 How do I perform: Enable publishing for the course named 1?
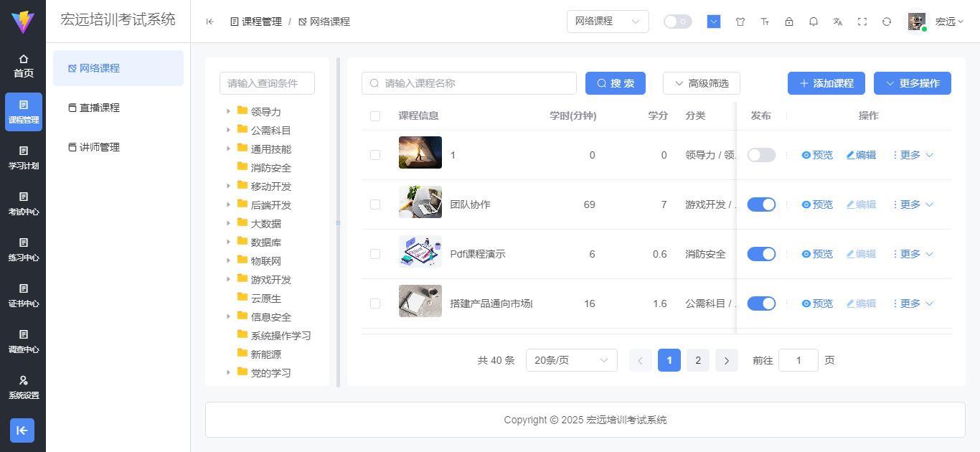click(x=761, y=154)
